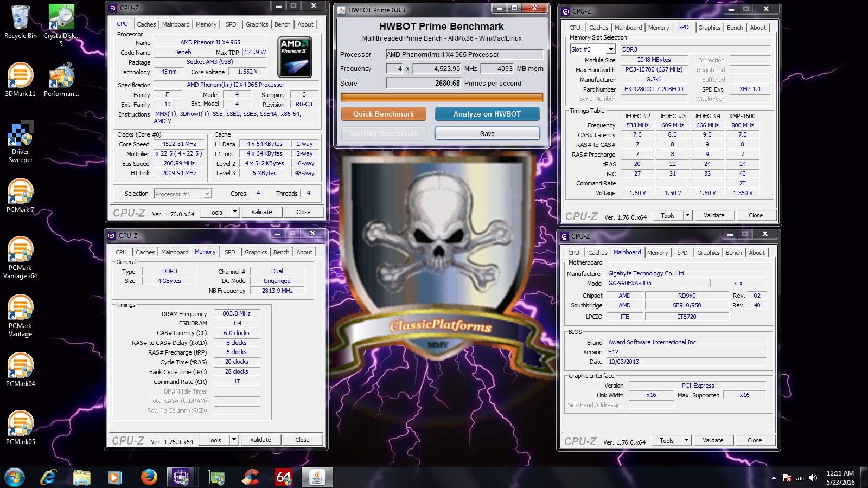The image size is (868, 488).
Task: Save the HWBOT Prime result
Action: [487, 133]
